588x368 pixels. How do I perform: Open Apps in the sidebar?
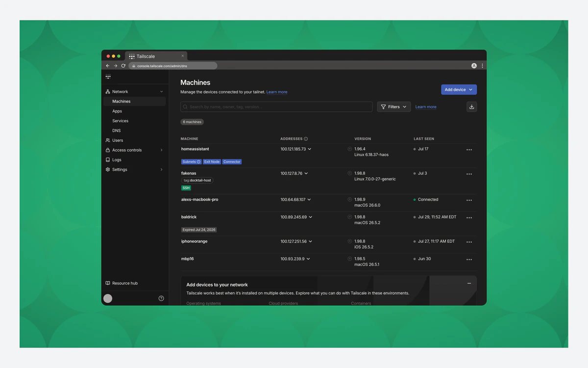coord(117,111)
